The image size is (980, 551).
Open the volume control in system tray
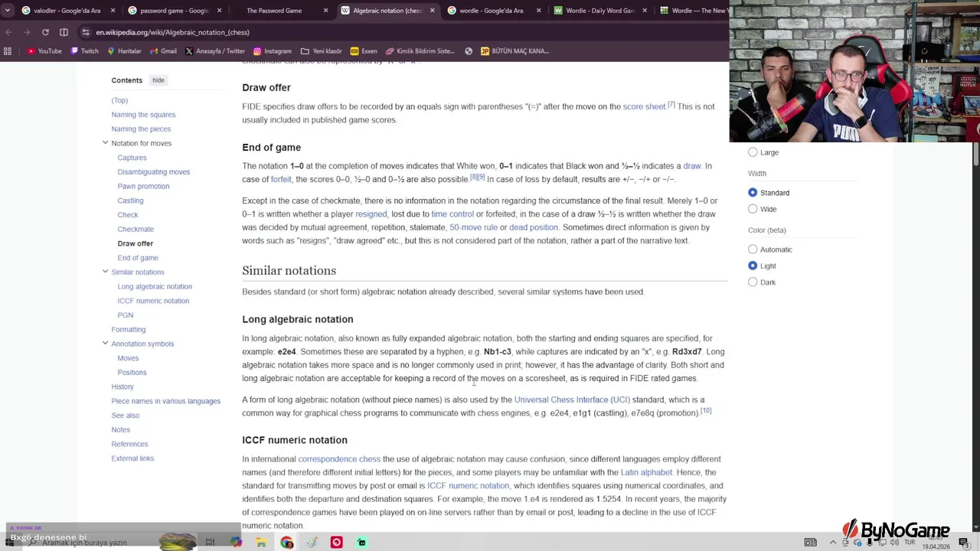click(894, 542)
